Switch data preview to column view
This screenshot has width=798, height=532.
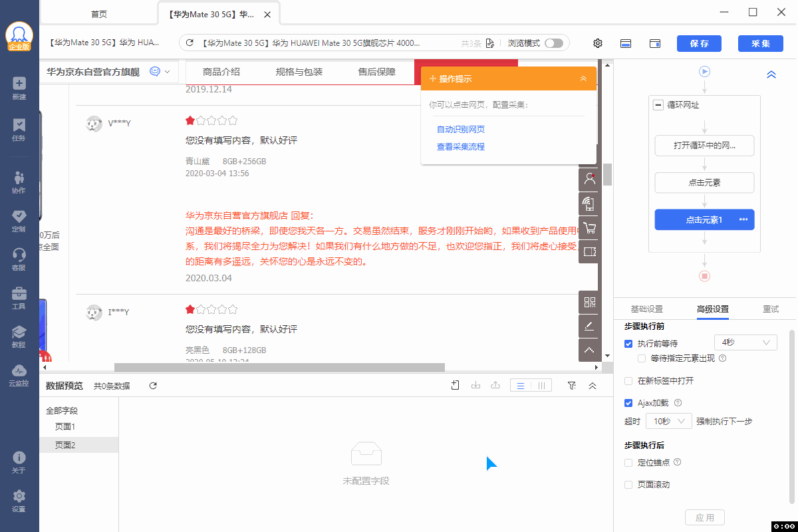(542, 386)
